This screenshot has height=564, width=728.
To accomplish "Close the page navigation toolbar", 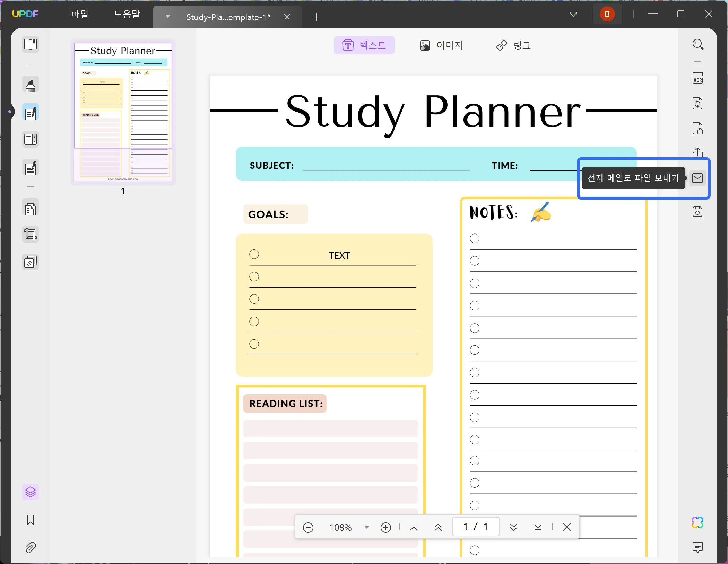I will point(567,527).
